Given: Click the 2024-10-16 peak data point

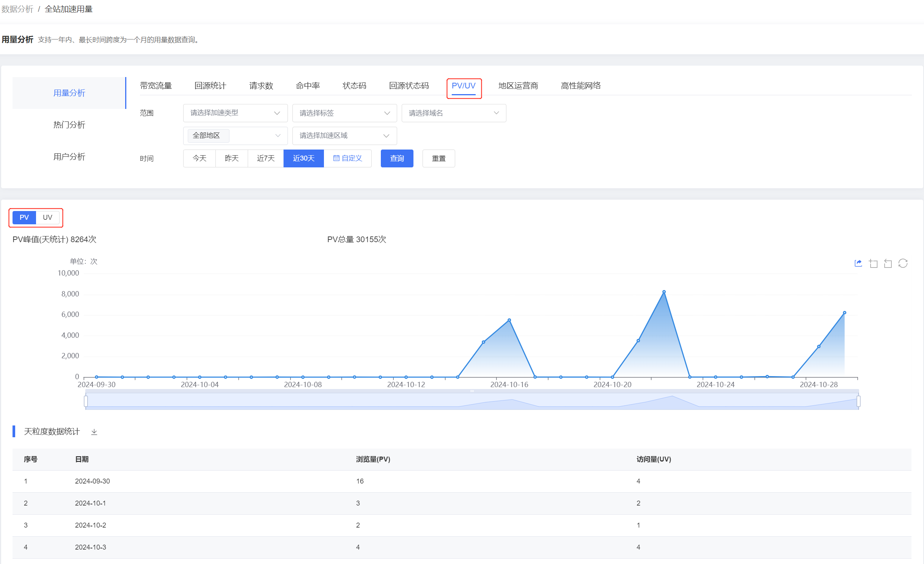Looking at the screenshot, I should coord(509,320).
